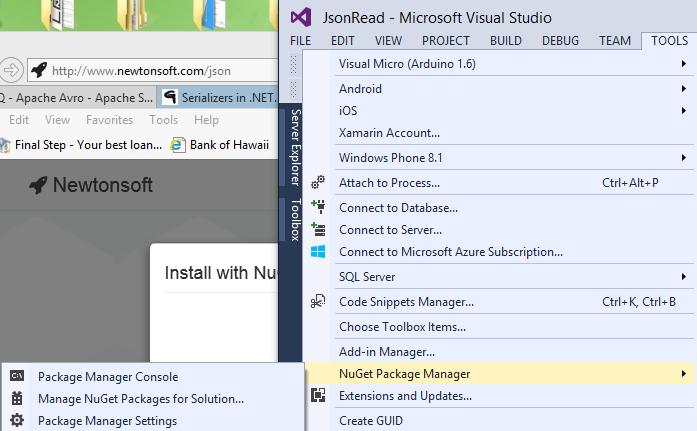Click the browser address bar URL field
697x431 pixels.
[153, 70]
